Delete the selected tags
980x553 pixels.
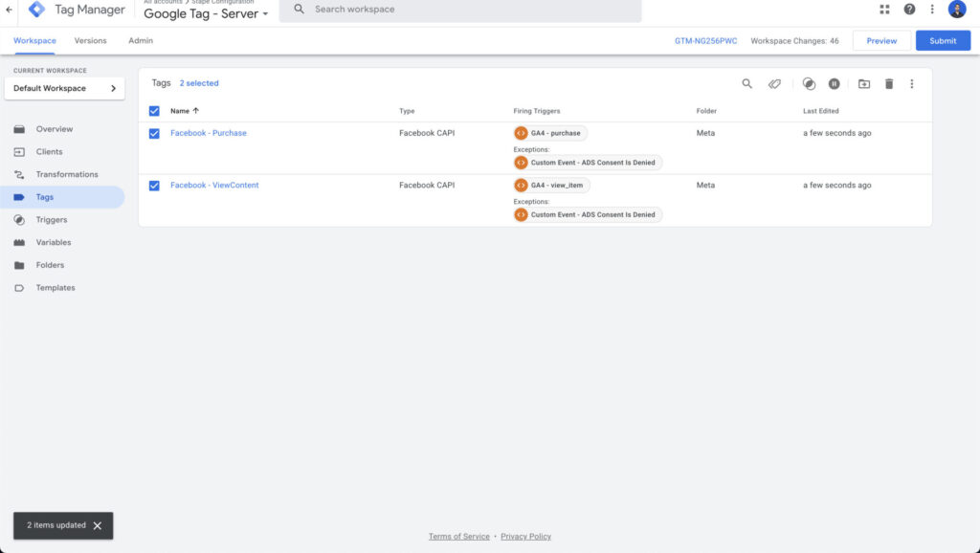point(888,84)
